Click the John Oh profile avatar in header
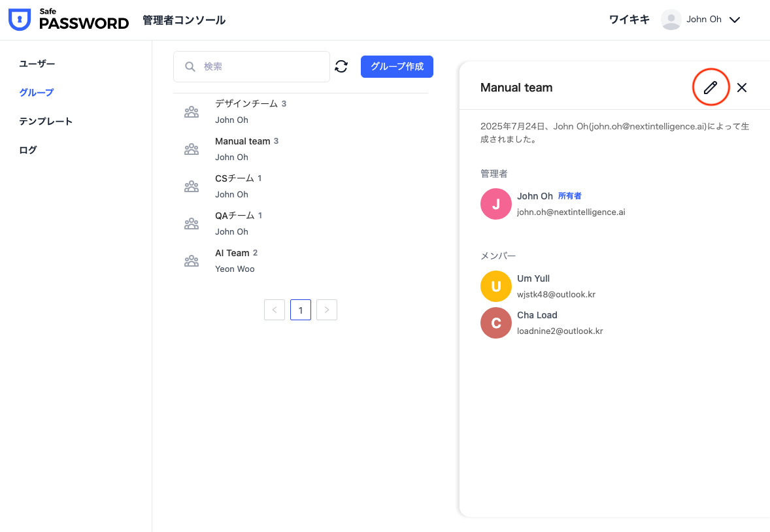Image resolution: width=770 pixels, height=532 pixels. (x=671, y=20)
